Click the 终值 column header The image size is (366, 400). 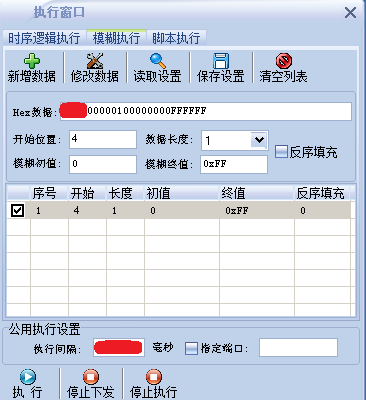(x=257, y=193)
